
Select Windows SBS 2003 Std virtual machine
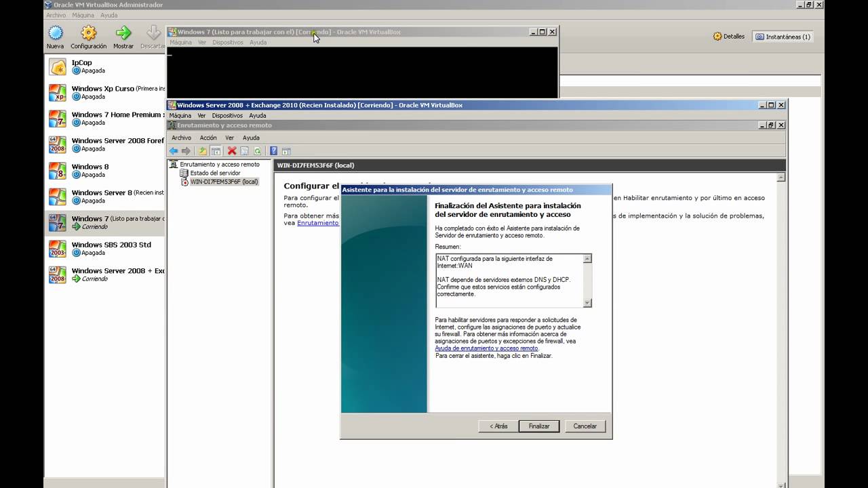pos(111,245)
